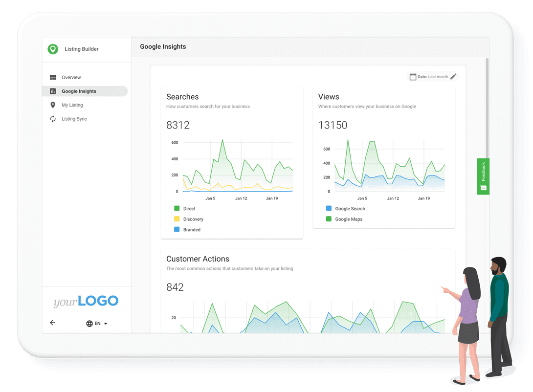This screenshot has height=392, width=533.
Task: Click the back arrow in the sidebar footer
Action: coord(53,323)
